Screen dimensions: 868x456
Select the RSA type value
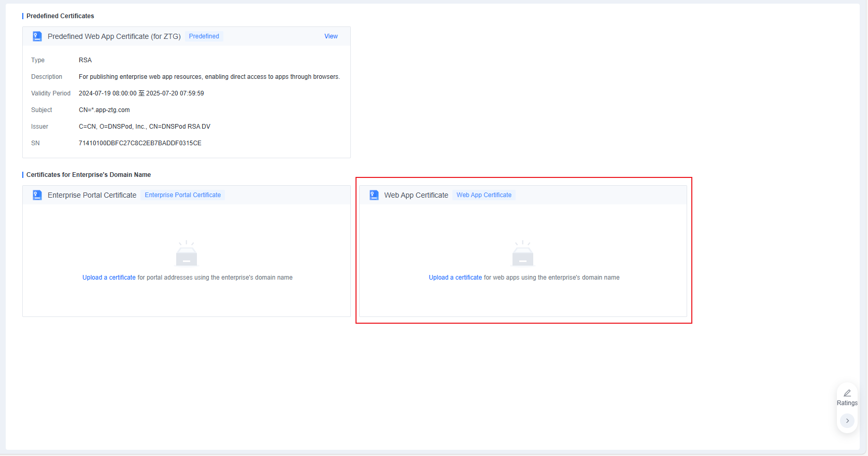pos(85,60)
